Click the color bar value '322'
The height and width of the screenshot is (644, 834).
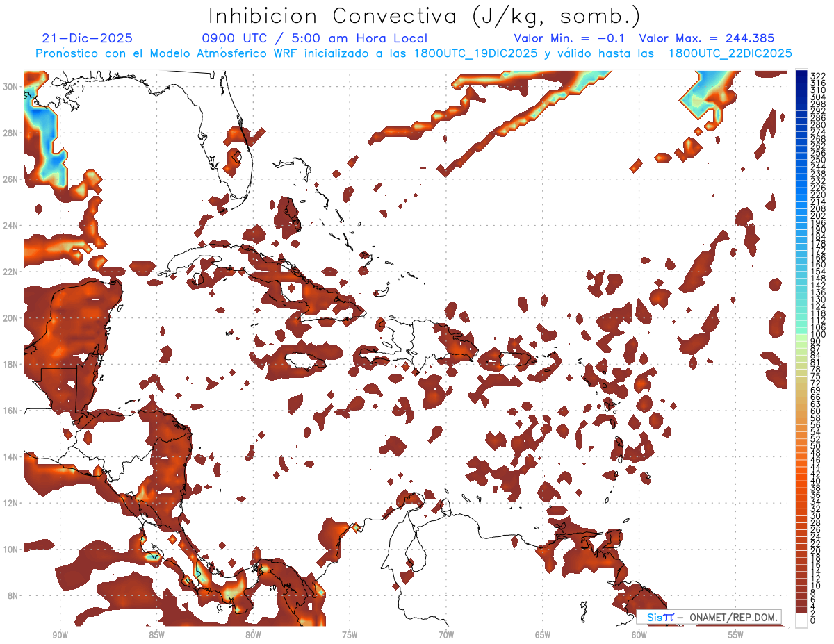[x=818, y=76]
